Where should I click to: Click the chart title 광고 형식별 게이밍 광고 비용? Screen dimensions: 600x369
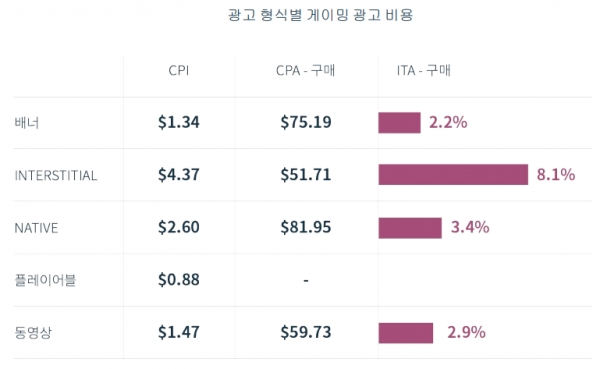click(x=321, y=15)
